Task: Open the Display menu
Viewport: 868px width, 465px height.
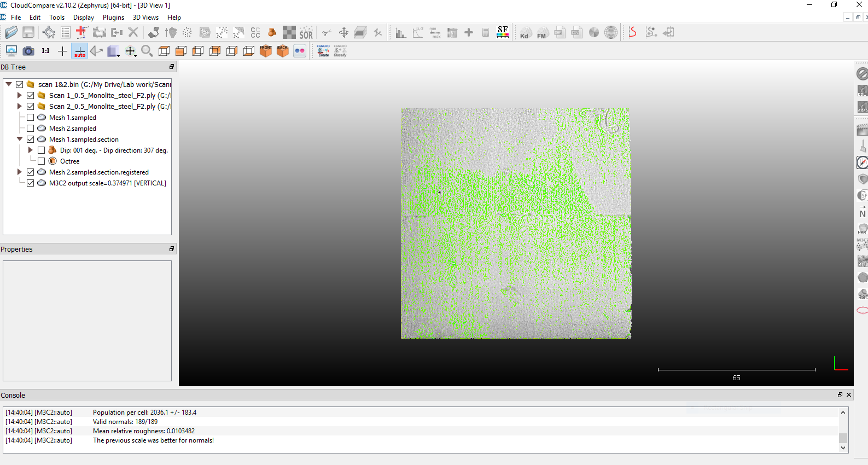Action: coord(84,18)
